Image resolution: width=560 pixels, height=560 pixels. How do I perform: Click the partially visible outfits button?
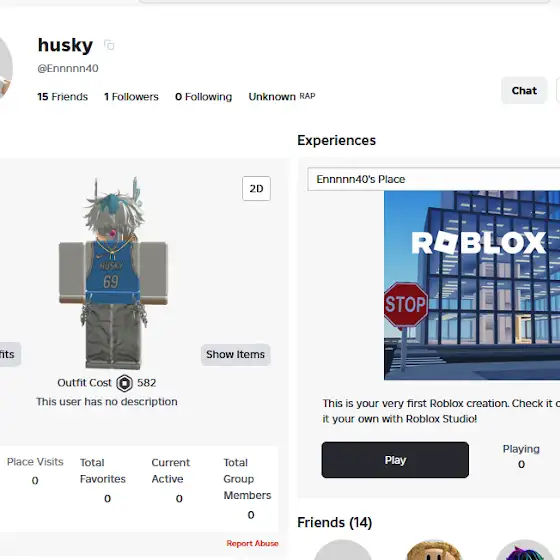[10, 354]
